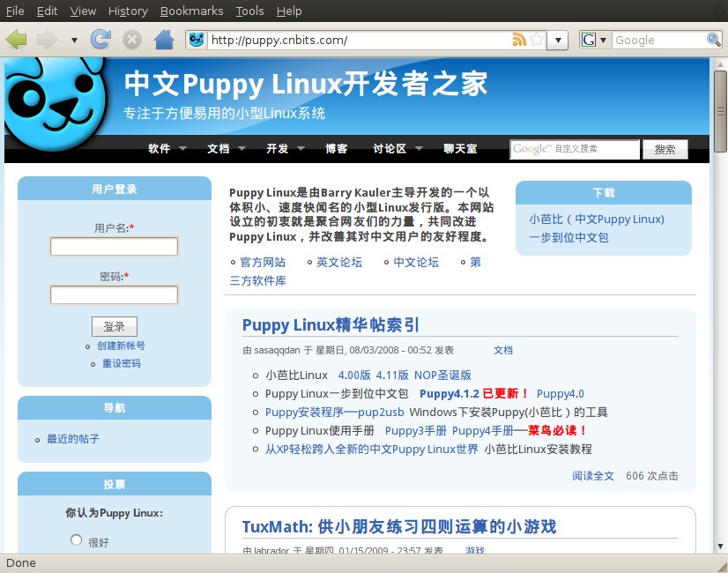Open the 英文论坛 link

tap(339, 263)
